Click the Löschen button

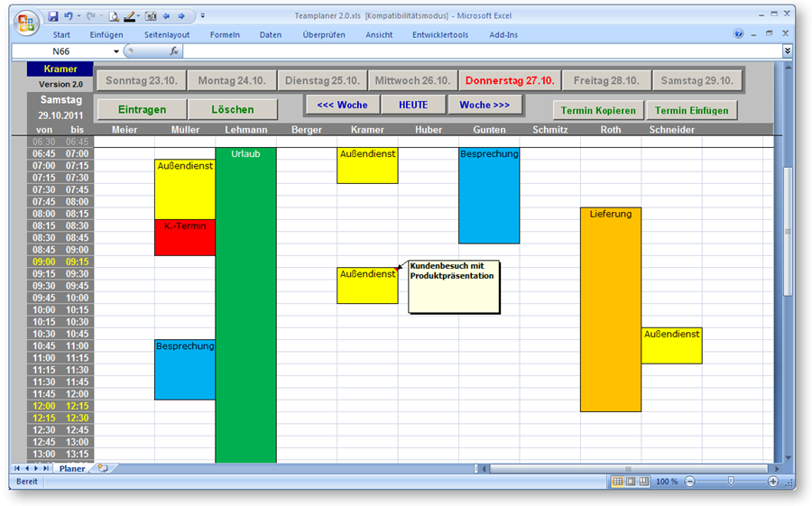tap(233, 109)
